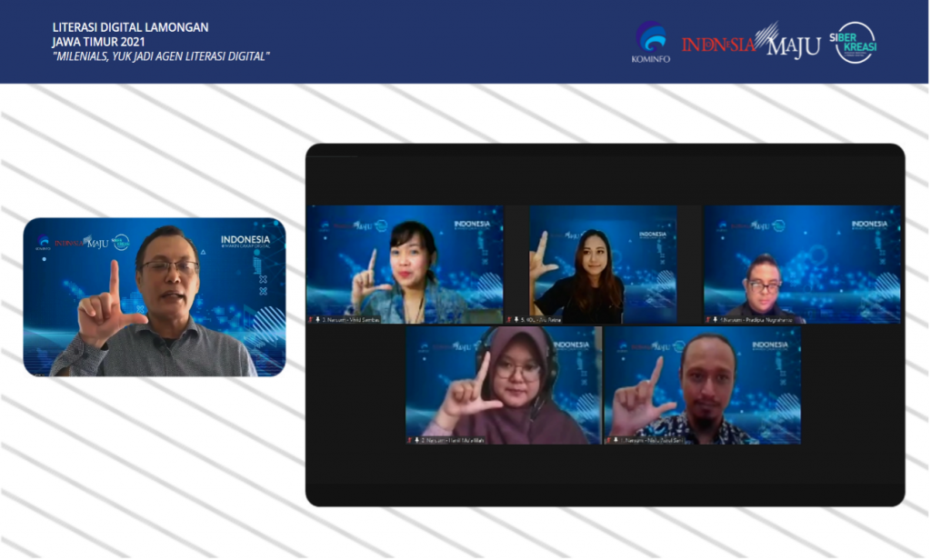Viewport: 931px width, 560px height.
Task: Select the Narsum Vivid video tile
Action: click(x=405, y=264)
